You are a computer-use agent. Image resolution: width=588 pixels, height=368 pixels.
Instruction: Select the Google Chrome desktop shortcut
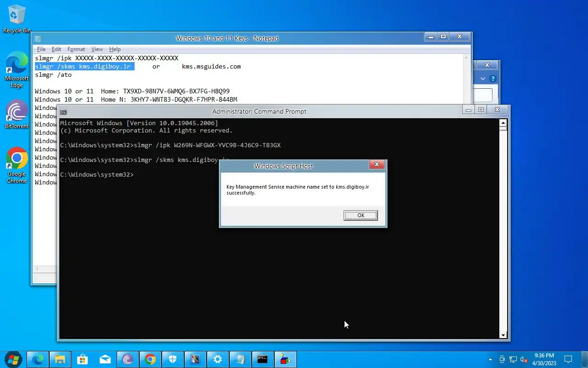click(x=17, y=165)
